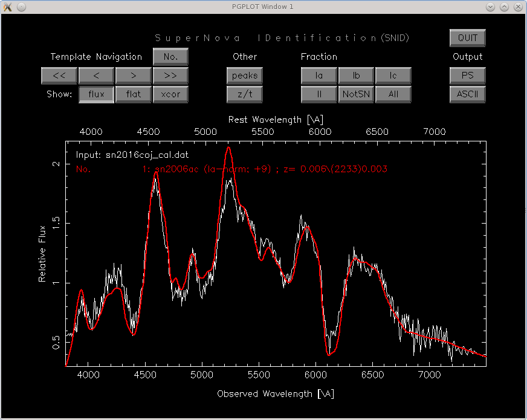Go to previous template with < button
Image resolution: width=527 pixels, height=420 pixels.
click(x=96, y=76)
